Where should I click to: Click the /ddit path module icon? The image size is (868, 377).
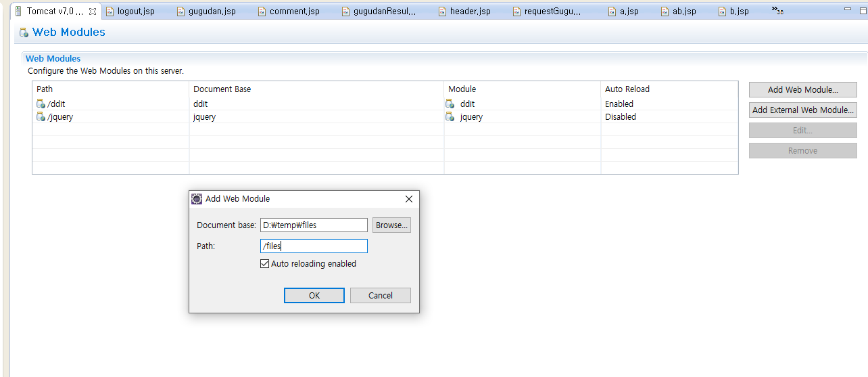(41, 104)
